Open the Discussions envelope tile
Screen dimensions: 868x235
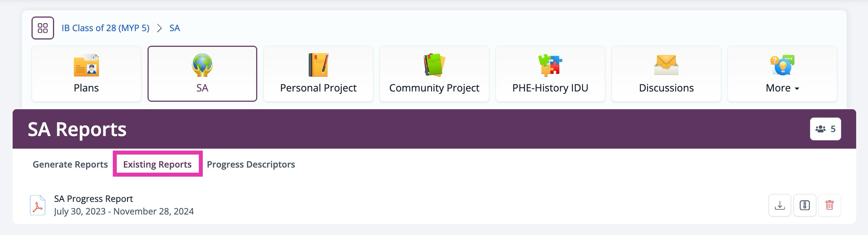click(x=666, y=74)
